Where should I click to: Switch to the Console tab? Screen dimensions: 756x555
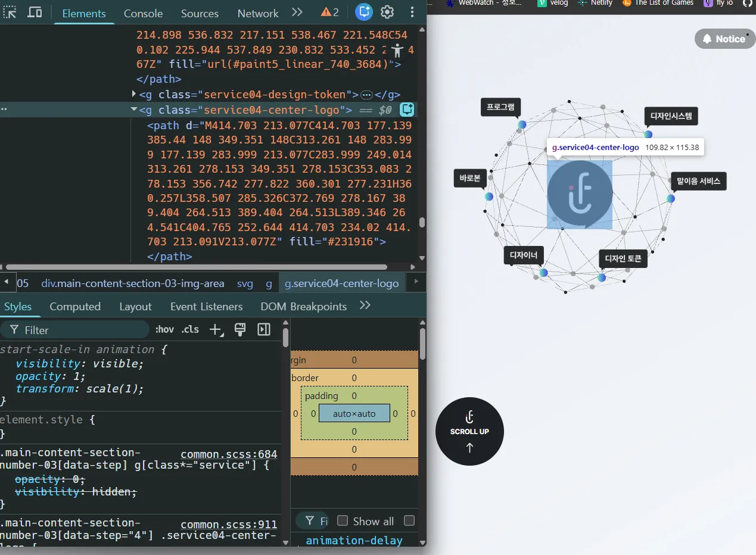point(143,13)
